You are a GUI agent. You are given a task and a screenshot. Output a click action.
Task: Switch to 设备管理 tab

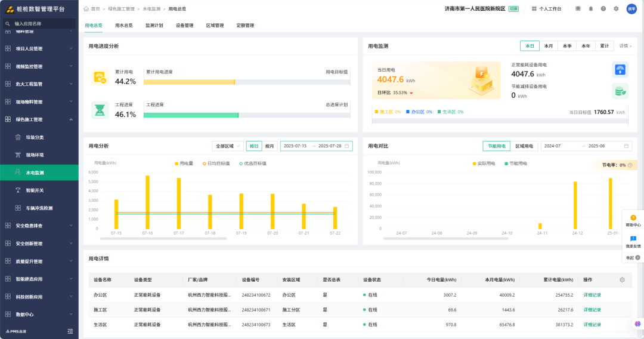click(184, 26)
